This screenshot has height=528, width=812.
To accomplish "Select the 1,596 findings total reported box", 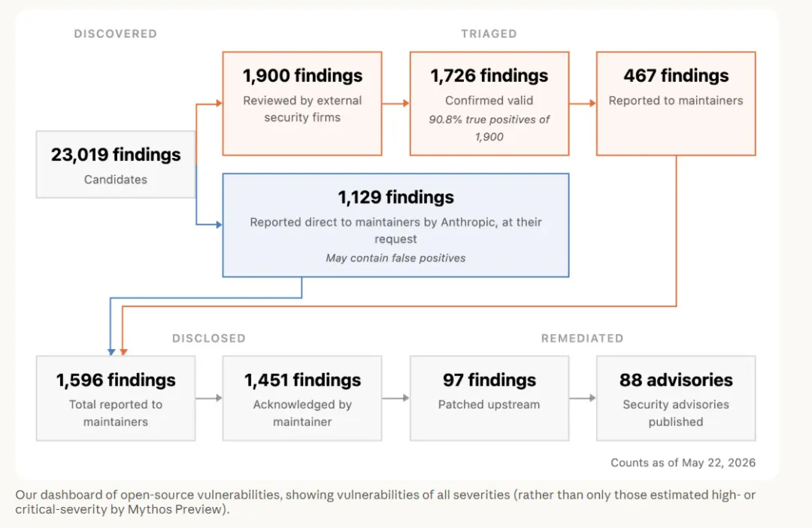I will [x=116, y=398].
